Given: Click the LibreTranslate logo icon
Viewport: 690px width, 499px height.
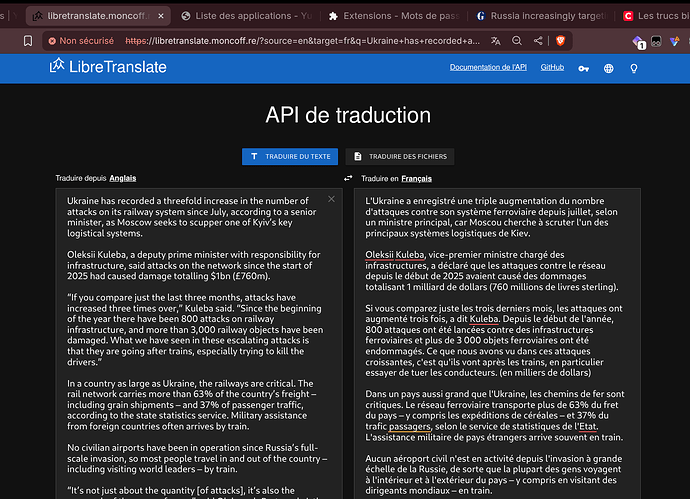Looking at the screenshot, I should click(59, 67).
